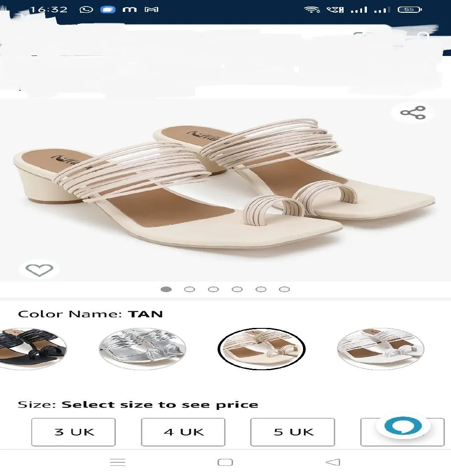Jump to last product image dot
This screenshot has width=451, height=476.
[284, 289]
